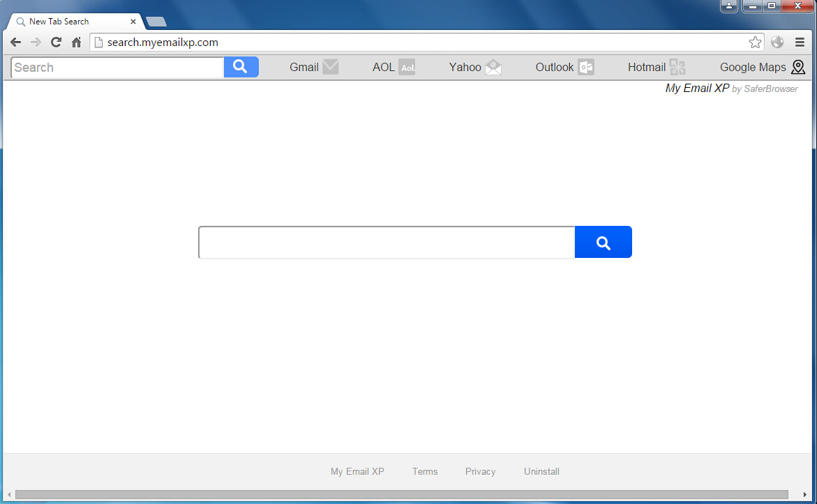Close the New Tab Search tab
The width and height of the screenshot is (817, 504).
[x=133, y=22]
